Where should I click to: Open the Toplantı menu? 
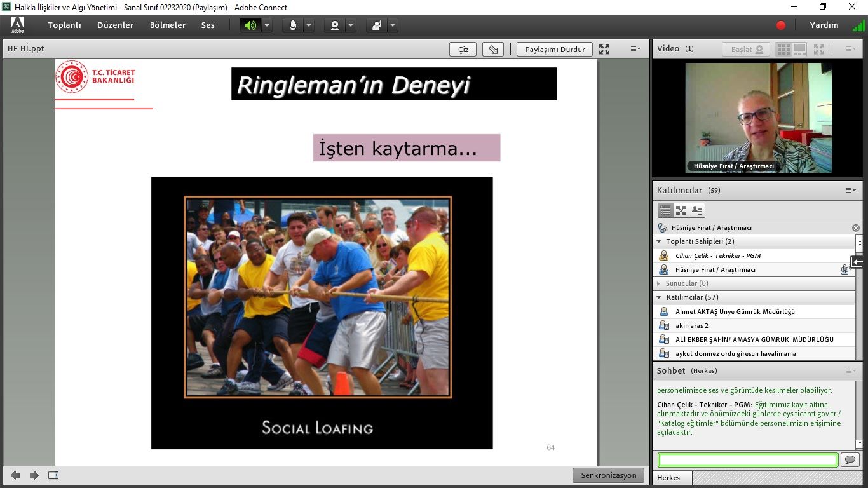(64, 25)
